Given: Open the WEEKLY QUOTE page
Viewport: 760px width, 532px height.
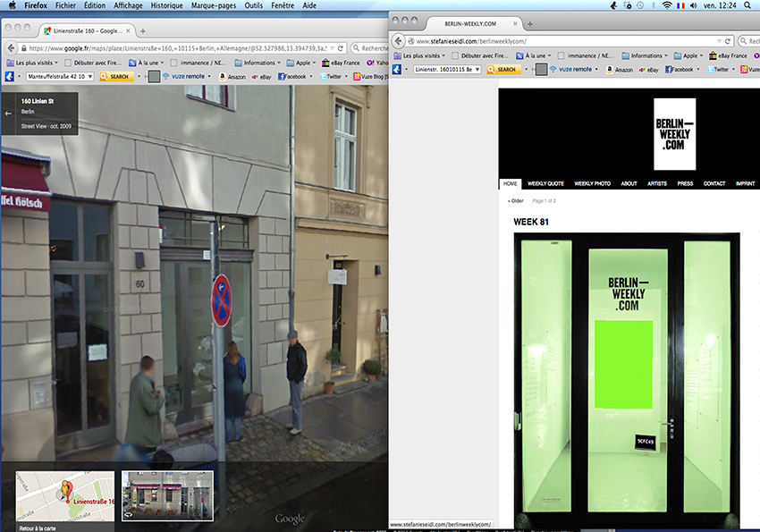Looking at the screenshot, I should tap(545, 183).
